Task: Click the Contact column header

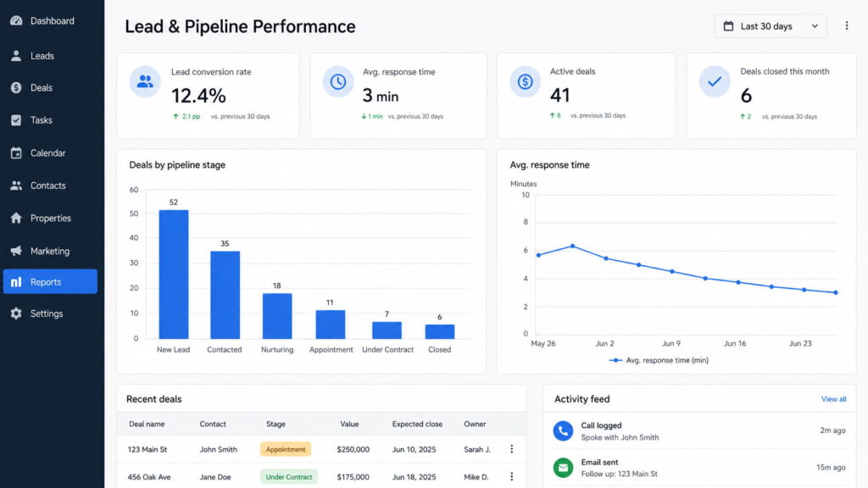Action: (x=213, y=424)
